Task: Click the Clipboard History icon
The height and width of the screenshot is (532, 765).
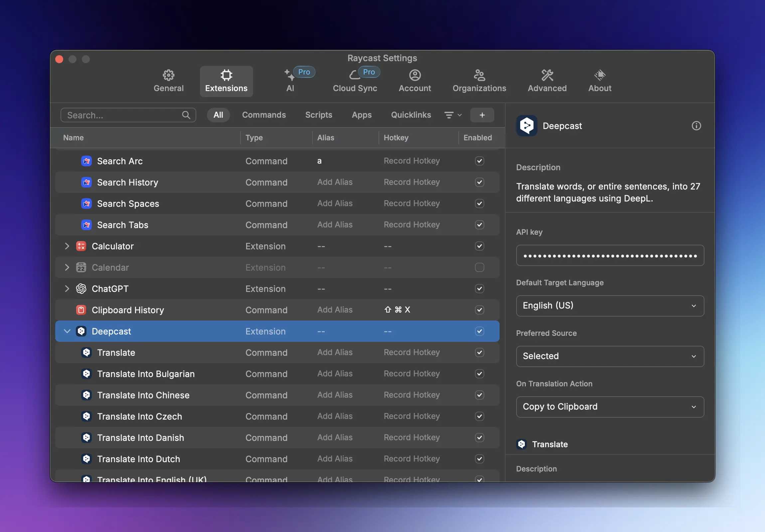Action: pos(81,310)
